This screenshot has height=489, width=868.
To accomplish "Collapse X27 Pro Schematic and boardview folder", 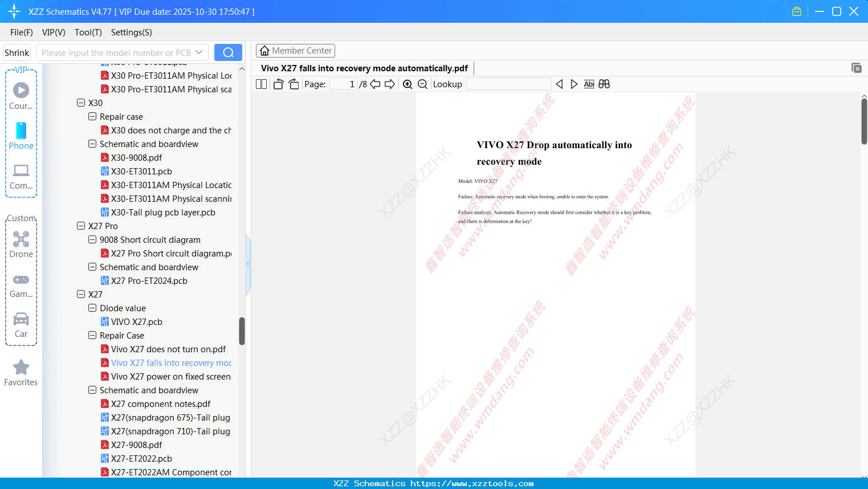I will point(92,267).
